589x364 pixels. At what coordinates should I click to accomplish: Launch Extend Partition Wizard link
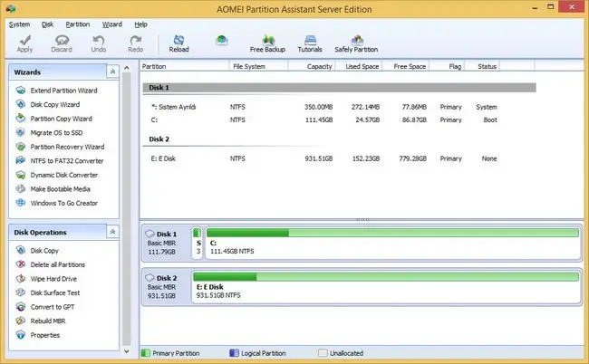[63, 91]
